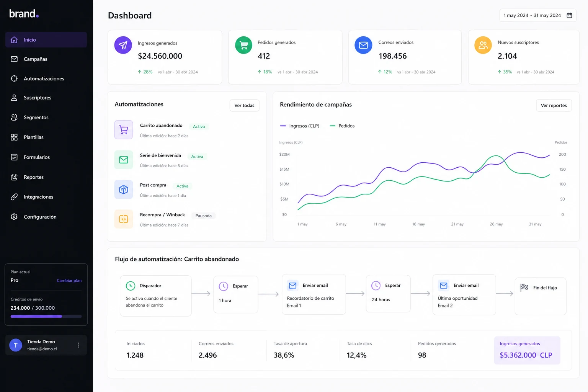Open Automatizaciones section
588x392 pixels.
click(x=46, y=78)
